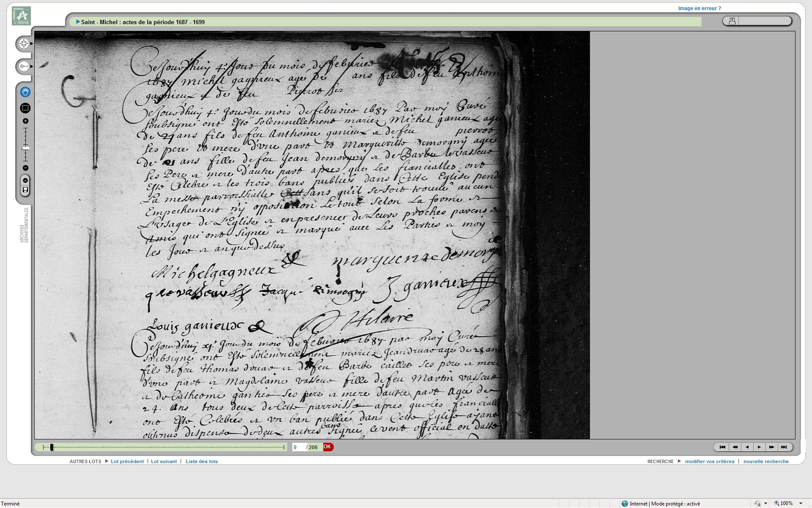Click the save image floppy icon
Image resolution: width=812 pixels, height=508 pixels.
tap(25, 190)
